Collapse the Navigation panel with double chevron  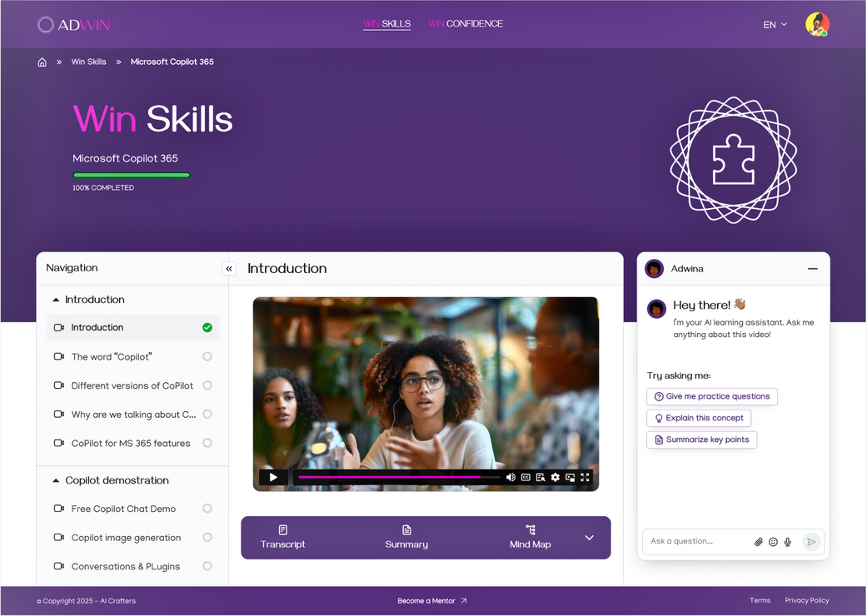[229, 269]
